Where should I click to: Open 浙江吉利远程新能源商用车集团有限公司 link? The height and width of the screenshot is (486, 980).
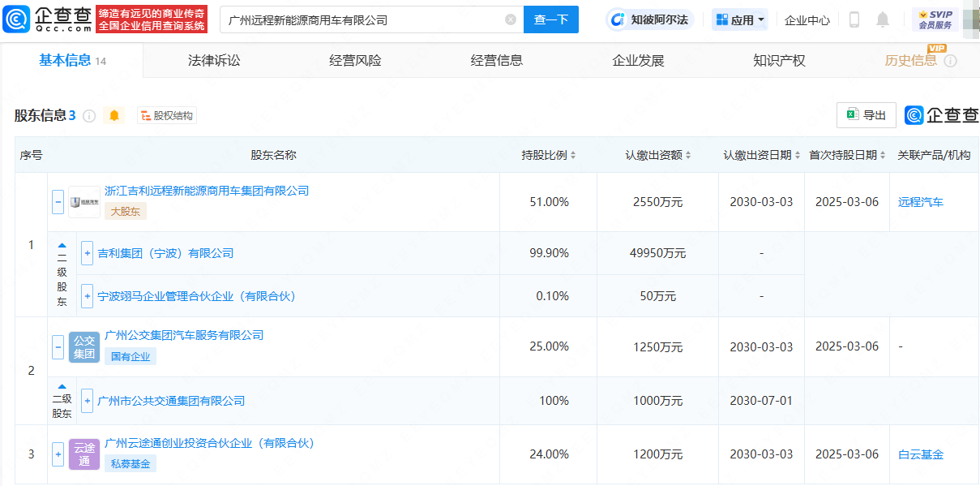coord(207,191)
